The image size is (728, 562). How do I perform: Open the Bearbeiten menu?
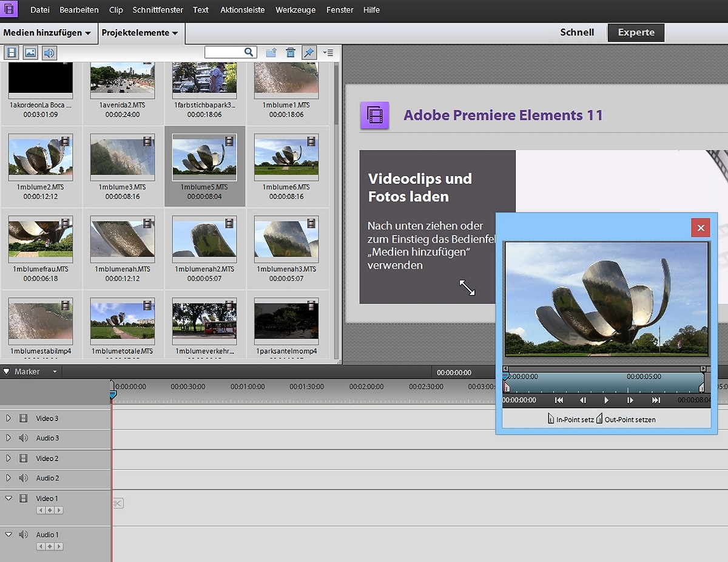coord(79,10)
